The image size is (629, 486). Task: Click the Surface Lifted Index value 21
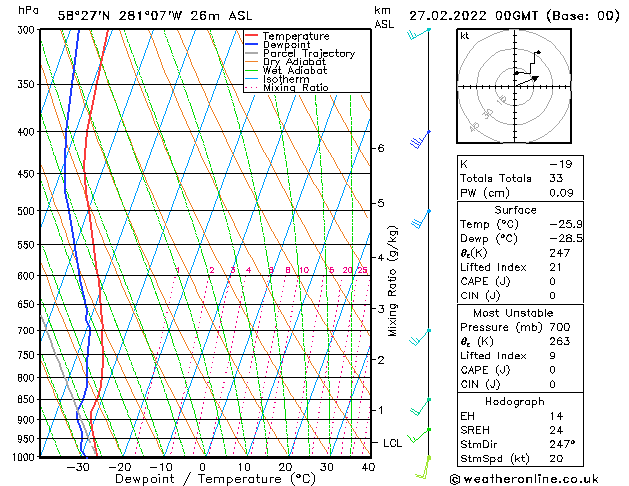tap(555, 267)
